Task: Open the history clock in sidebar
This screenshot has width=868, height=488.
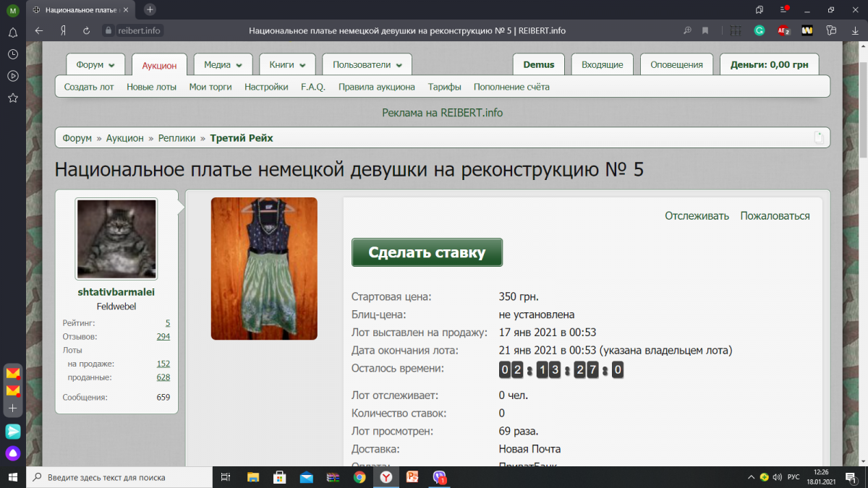Action: click(12, 54)
